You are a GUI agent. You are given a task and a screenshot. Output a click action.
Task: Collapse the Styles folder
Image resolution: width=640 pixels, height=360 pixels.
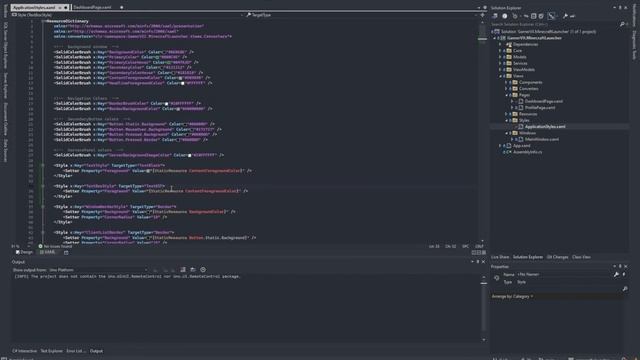point(506,120)
